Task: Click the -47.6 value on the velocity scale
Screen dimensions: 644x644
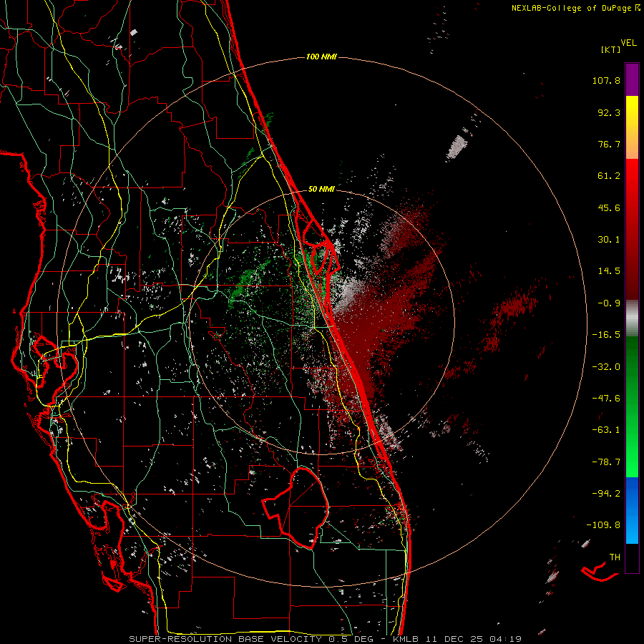Action: point(606,399)
